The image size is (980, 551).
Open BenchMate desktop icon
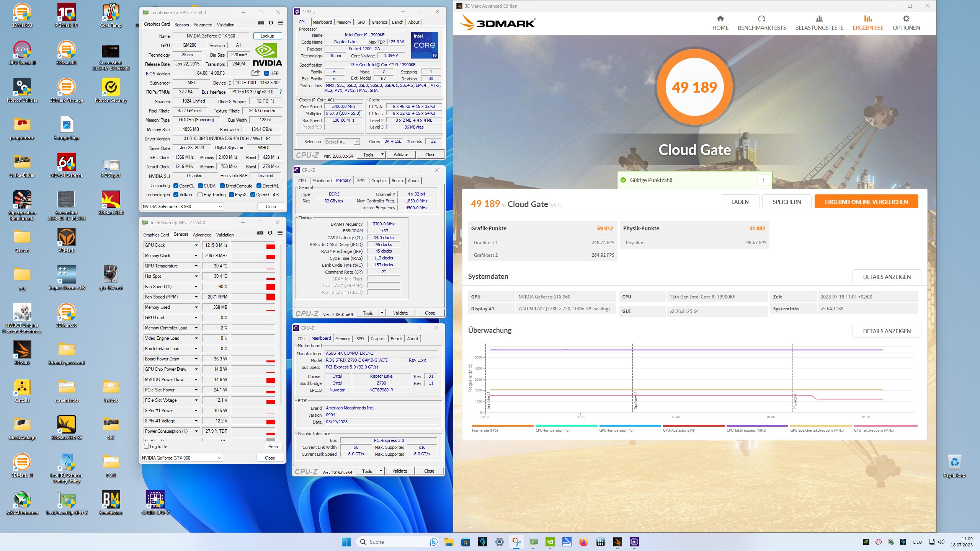(111, 503)
